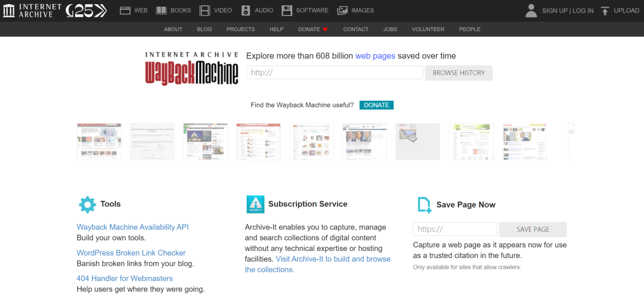This screenshot has width=644, height=298.
Task: Open the 25th anniversary logo
Action: [86, 11]
